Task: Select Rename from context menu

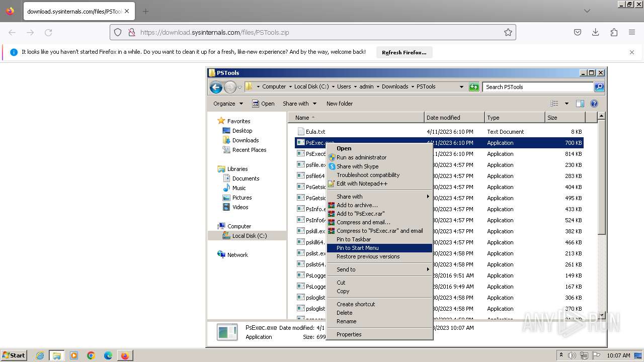Action: click(379, 321)
